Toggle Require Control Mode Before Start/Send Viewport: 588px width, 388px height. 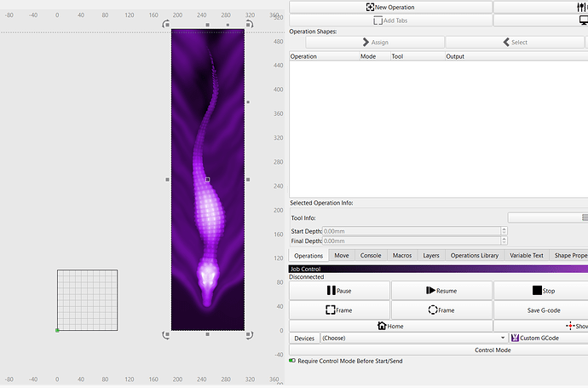pos(292,361)
